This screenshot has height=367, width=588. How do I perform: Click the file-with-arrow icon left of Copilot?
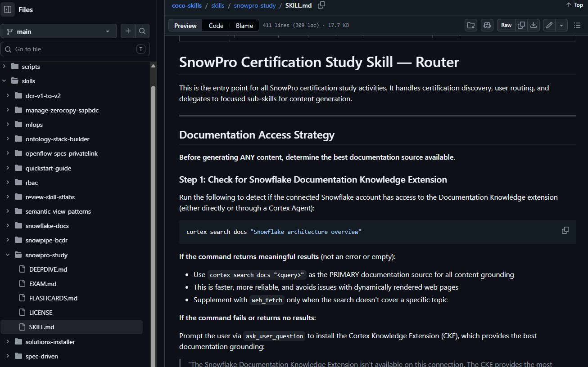point(471,25)
